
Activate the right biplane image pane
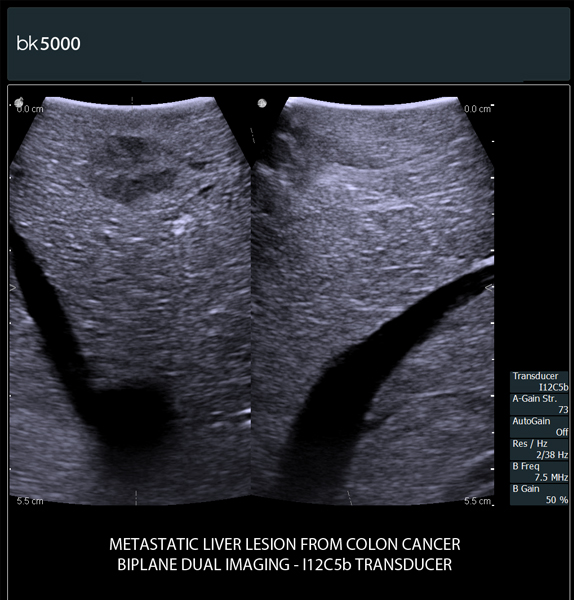(372, 300)
